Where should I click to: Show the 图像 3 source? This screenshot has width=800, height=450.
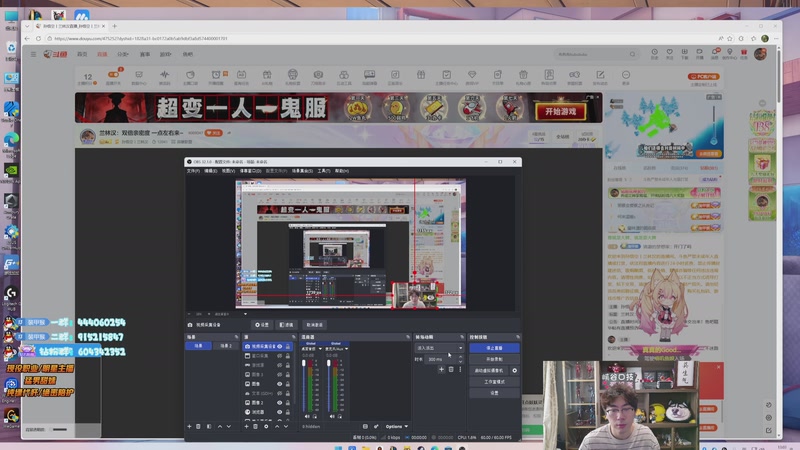279,374
